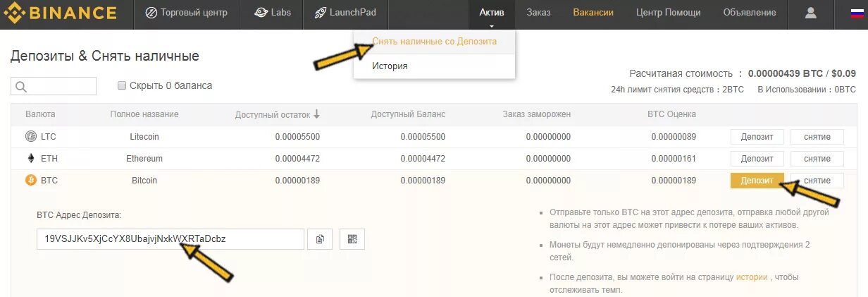
Task: Open the user account profile icon
Action: click(x=811, y=13)
